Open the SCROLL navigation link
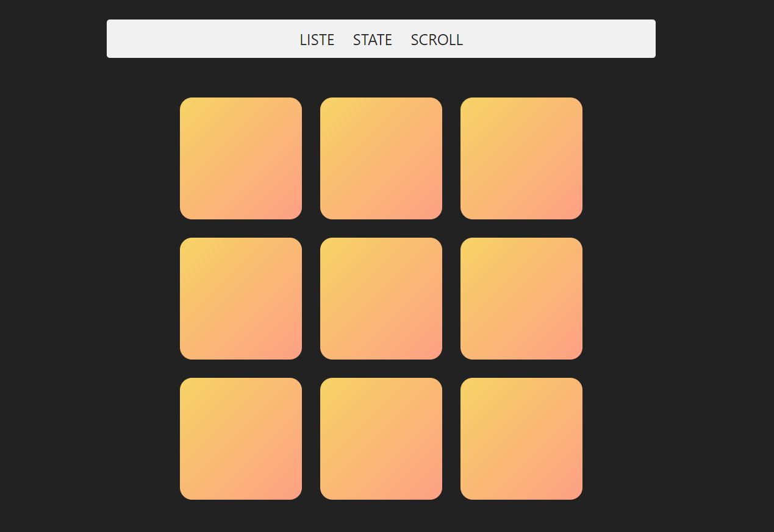 437,40
